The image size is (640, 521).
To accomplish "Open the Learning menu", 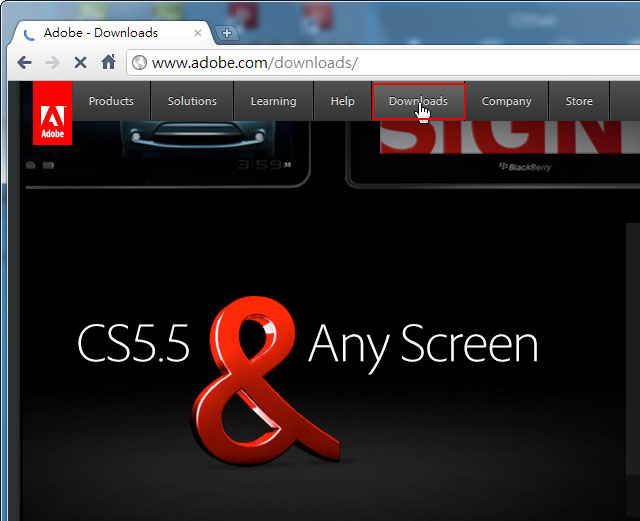I will pos(273,101).
